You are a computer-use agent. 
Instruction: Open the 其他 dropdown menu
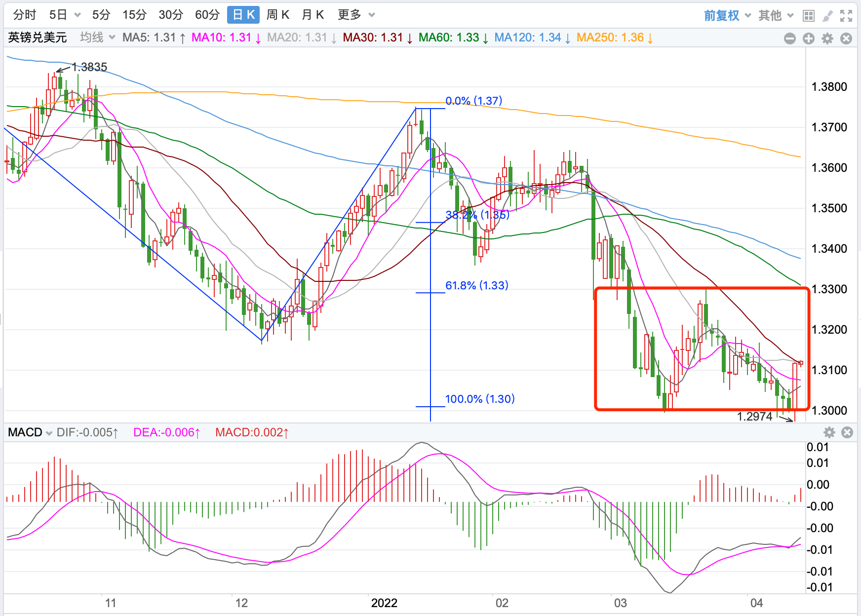pos(776,16)
